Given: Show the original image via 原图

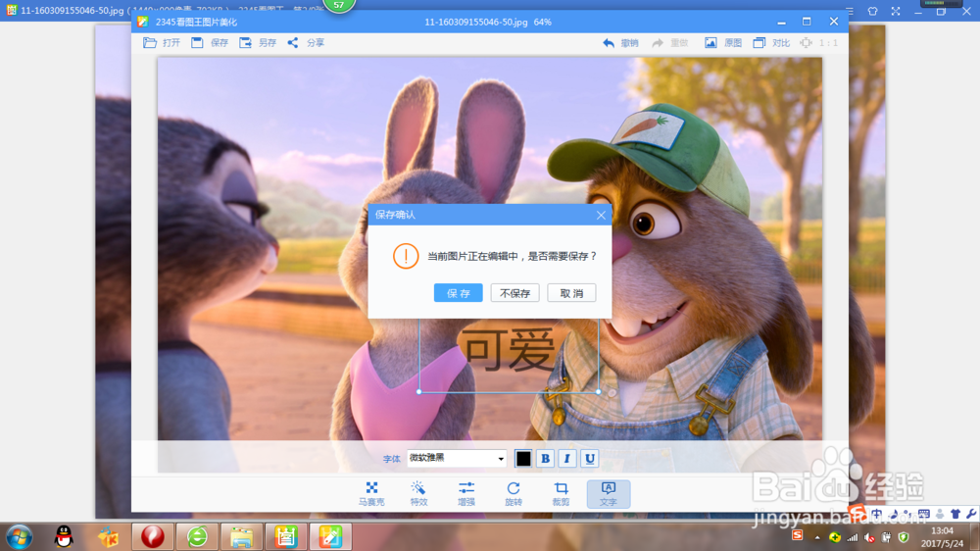Looking at the screenshot, I should 723,42.
